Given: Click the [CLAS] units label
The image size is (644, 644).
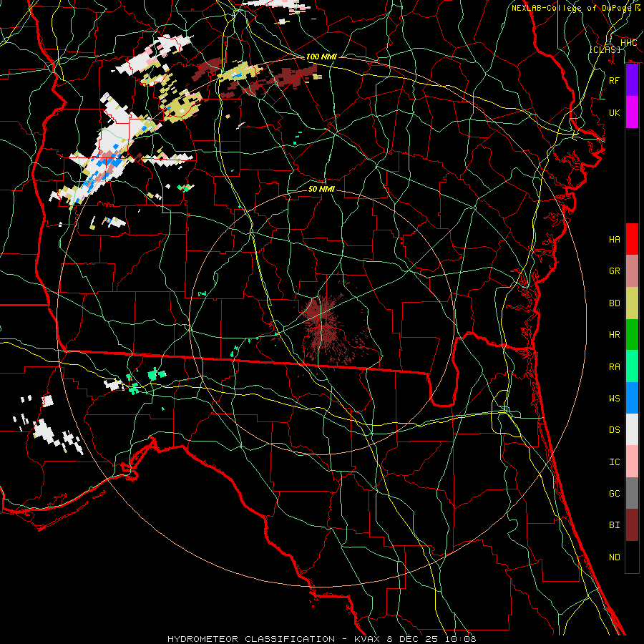Looking at the screenshot, I should coord(605,49).
